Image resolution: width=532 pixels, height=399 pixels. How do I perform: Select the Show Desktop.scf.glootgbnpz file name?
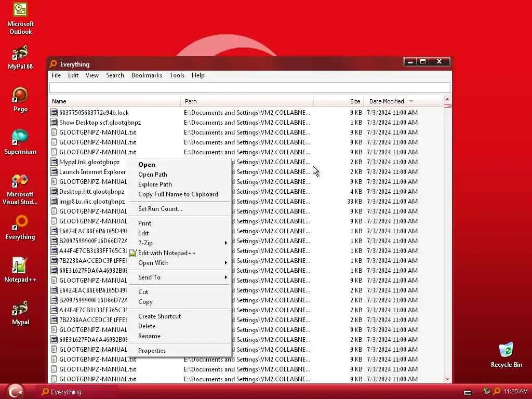click(100, 122)
